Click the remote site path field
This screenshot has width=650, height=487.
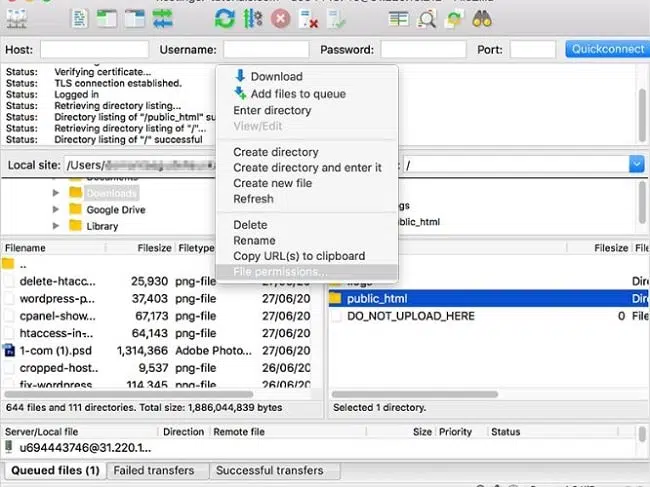point(516,165)
